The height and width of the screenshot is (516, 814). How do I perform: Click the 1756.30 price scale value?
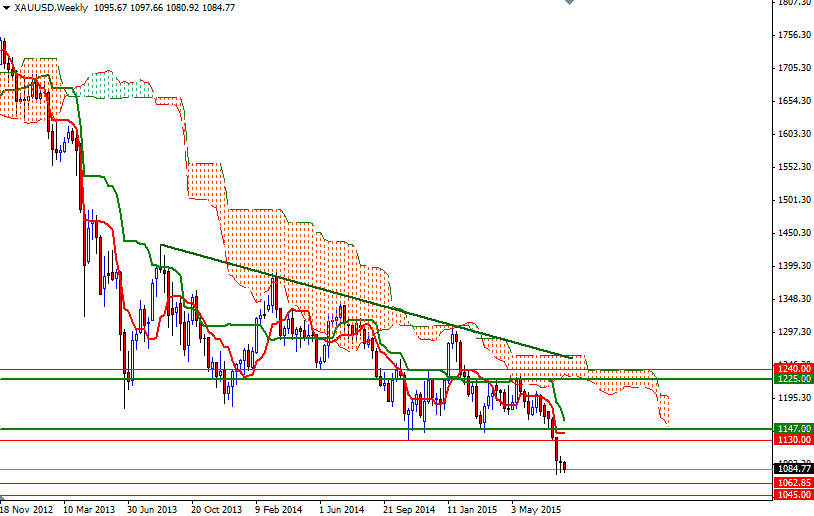click(x=794, y=35)
